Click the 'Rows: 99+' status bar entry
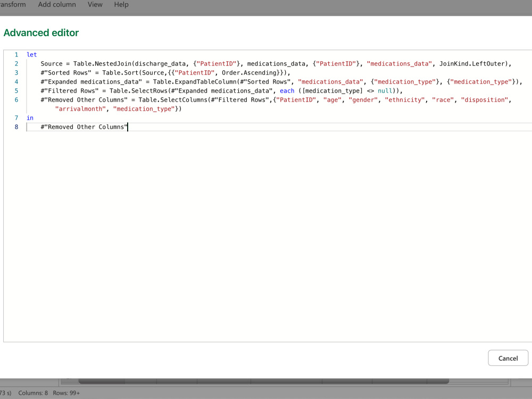Image resolution: width=532 pixels, height=399 pixels. (66, 393)
